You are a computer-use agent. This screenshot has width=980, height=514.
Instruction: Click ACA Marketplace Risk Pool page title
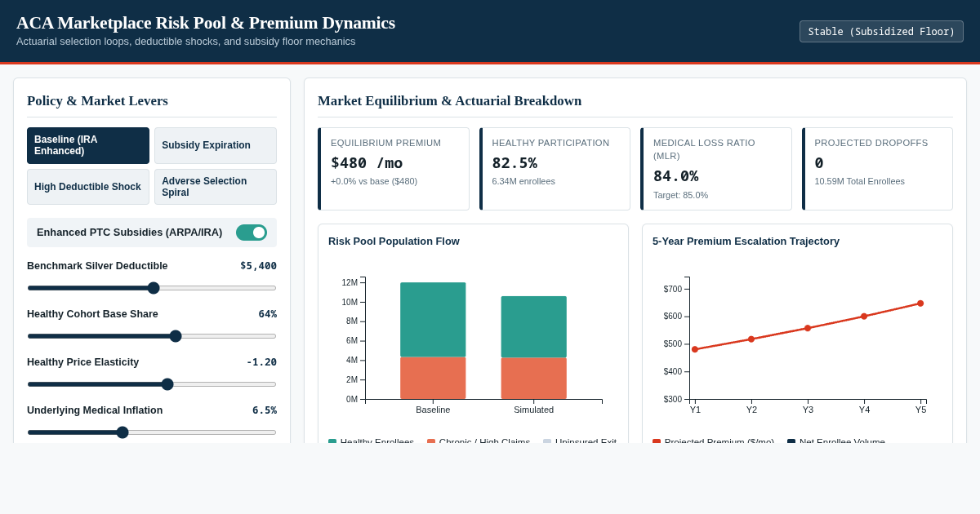[x=206, y=23]
